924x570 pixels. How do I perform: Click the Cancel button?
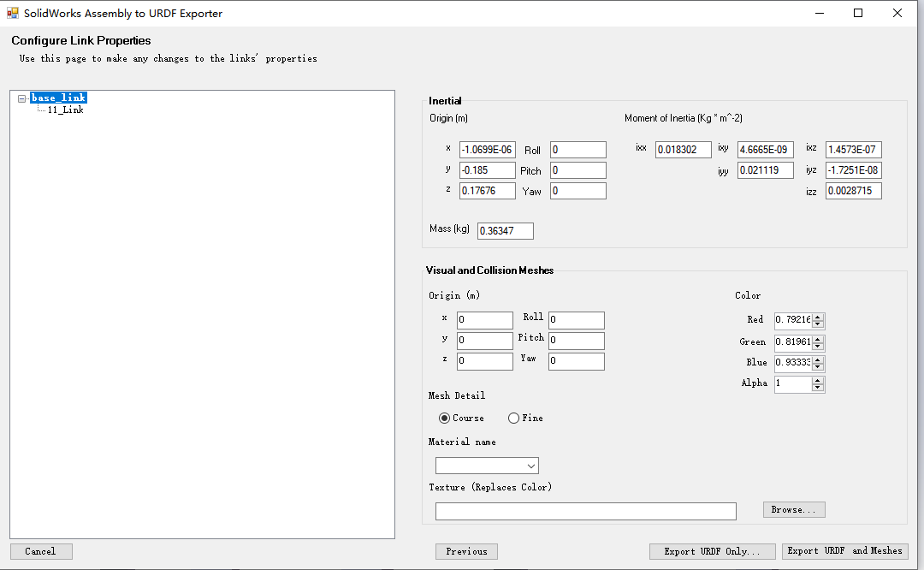click(x=41, y=550)
